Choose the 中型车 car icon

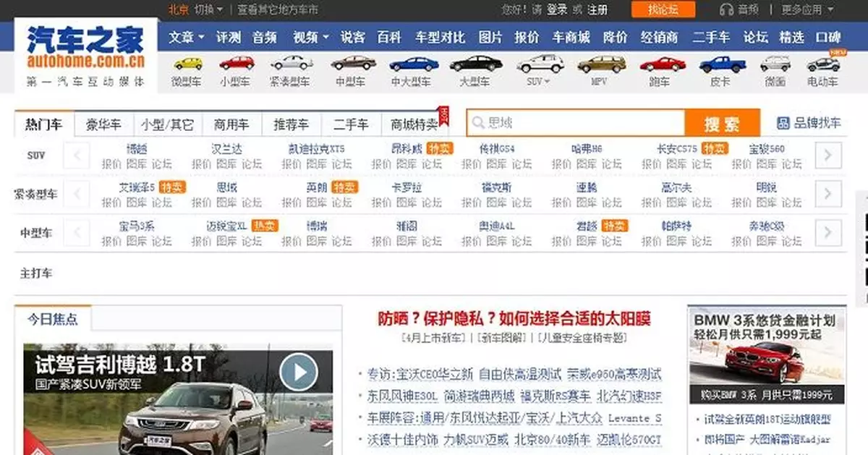[352, 63]
